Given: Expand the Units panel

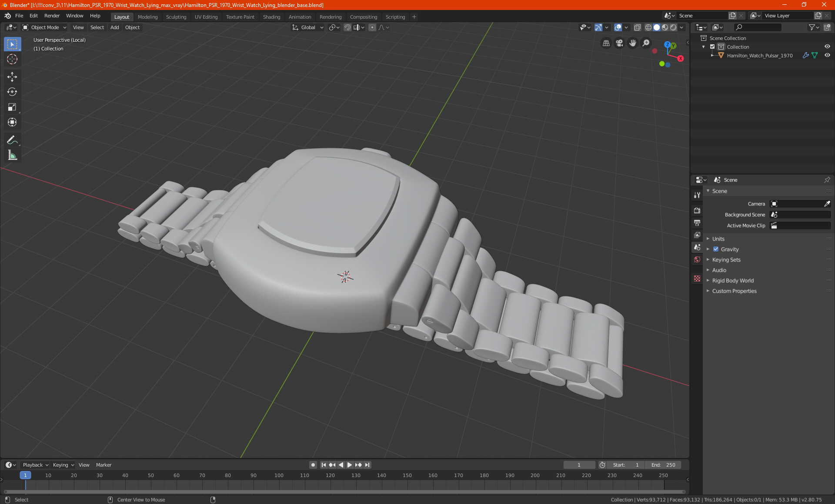Looking at the screenshot, I should (x=718, y=239).
